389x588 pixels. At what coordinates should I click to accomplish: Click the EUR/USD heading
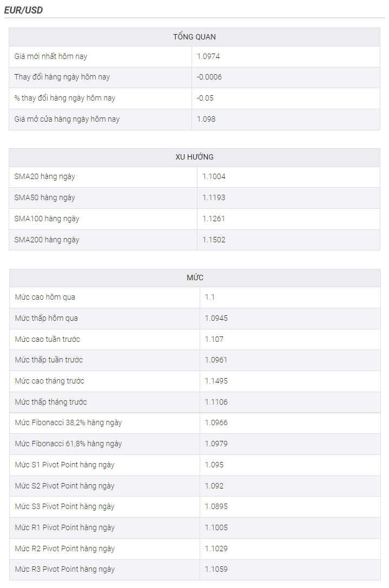(x=23, y=10)
